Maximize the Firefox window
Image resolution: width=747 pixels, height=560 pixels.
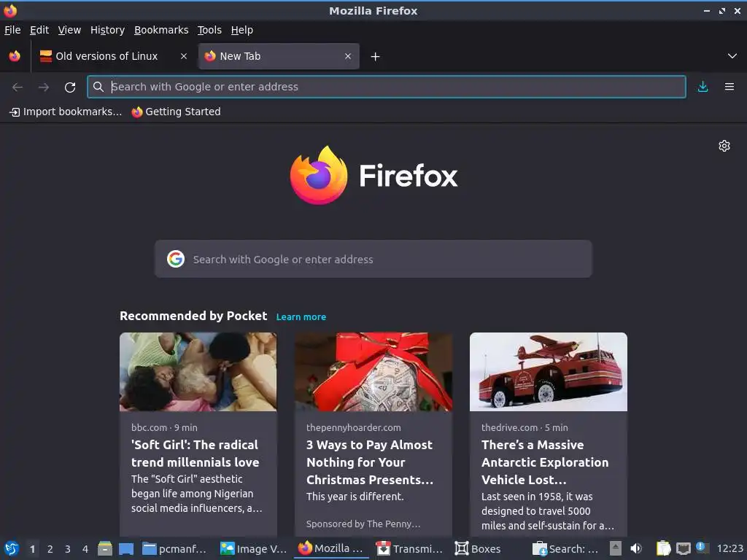click(x=722, y=10)
